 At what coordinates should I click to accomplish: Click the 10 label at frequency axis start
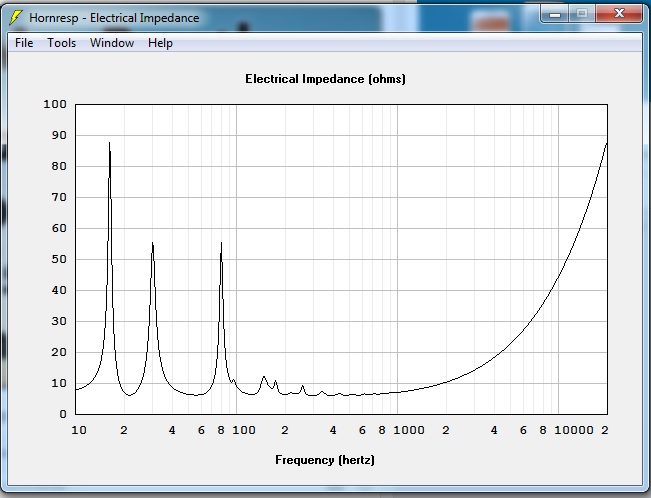tap(79, 430)
